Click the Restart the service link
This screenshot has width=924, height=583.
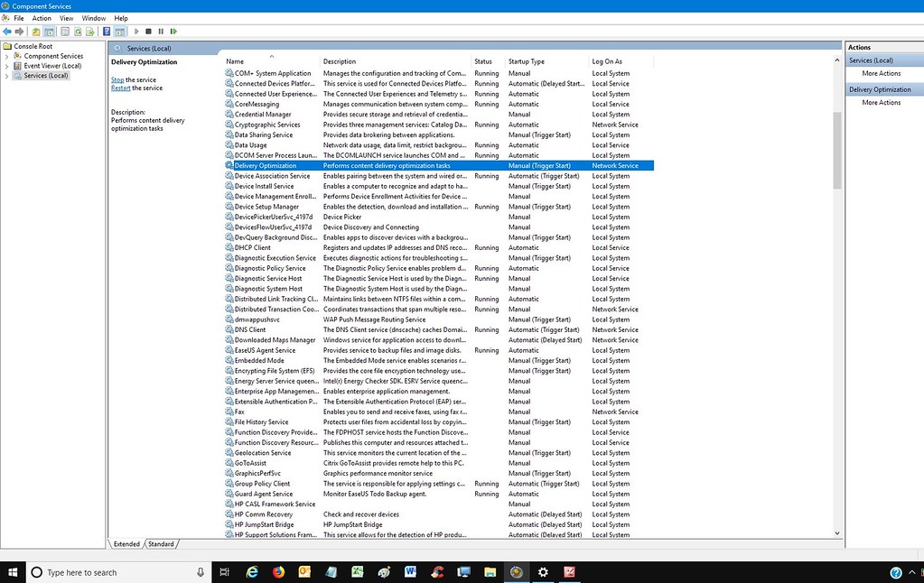pos(121,88)
